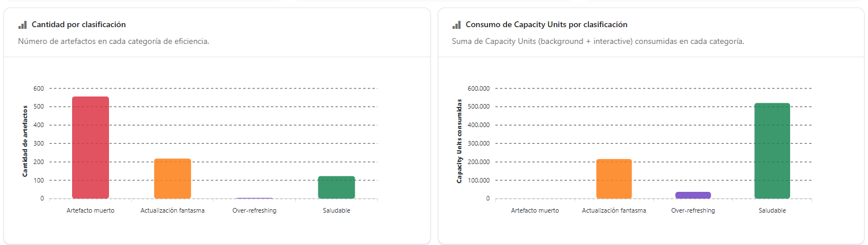Select the orange Actualización fantasma bar in Consumo chart
868x245 pixels.
[614, 179]
